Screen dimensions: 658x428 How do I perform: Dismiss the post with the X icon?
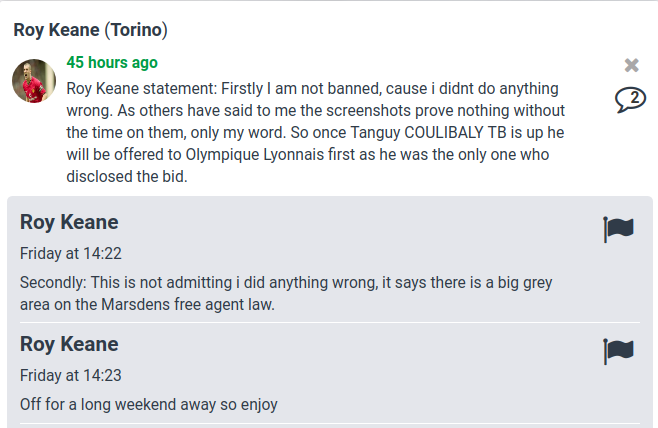[x=631, y=65]
